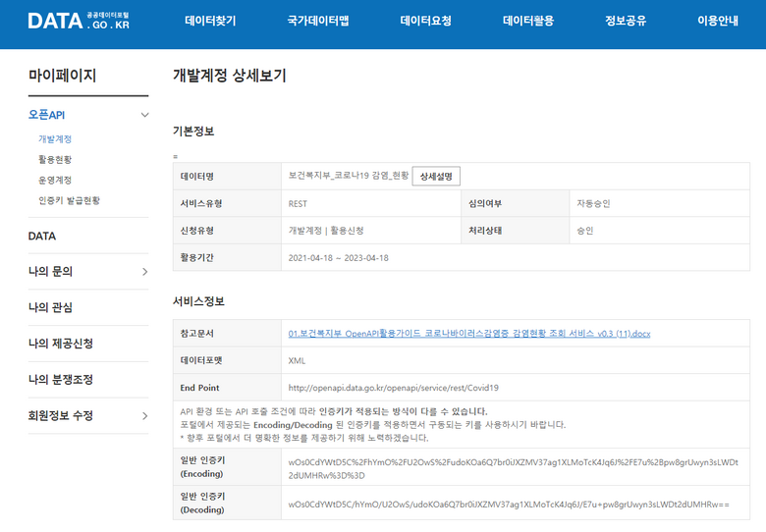Select 운영계정 in the sidebar
The image size is (766, 532).
(55, 180)
